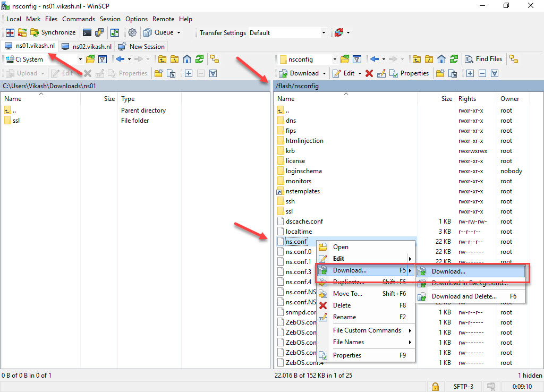544x392 pixels.
Task: Go to home directory in remote panel
Action: click(441, 59)
